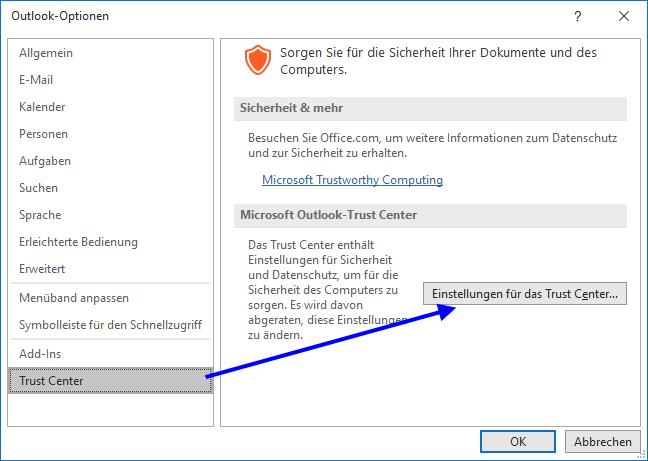Open Menüband anpassen settings

74,298
